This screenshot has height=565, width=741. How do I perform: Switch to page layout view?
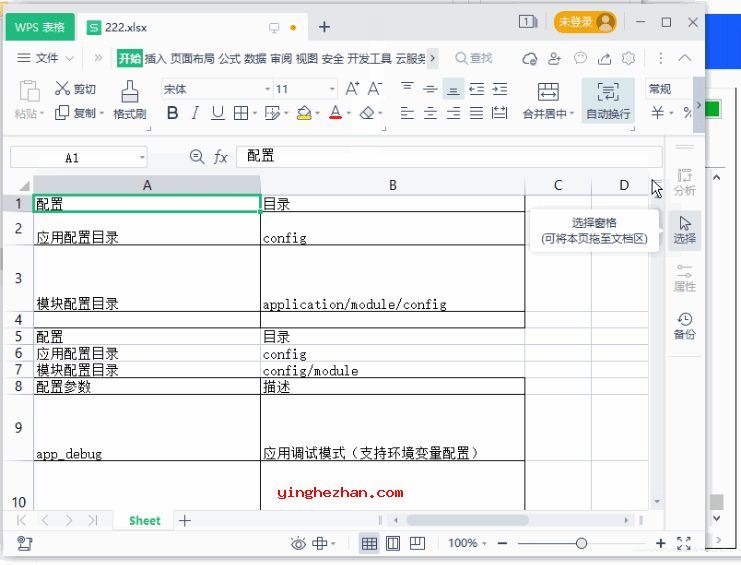point(393,543)
